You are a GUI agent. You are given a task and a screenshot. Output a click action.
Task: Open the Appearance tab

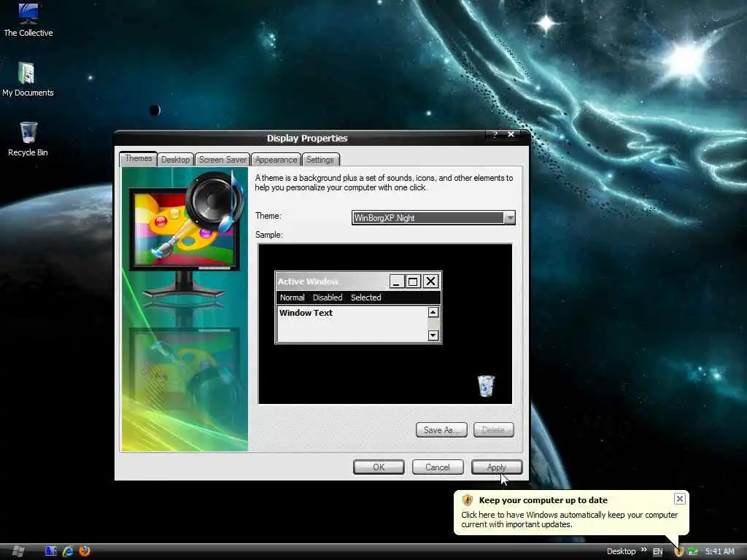[276, 160]
